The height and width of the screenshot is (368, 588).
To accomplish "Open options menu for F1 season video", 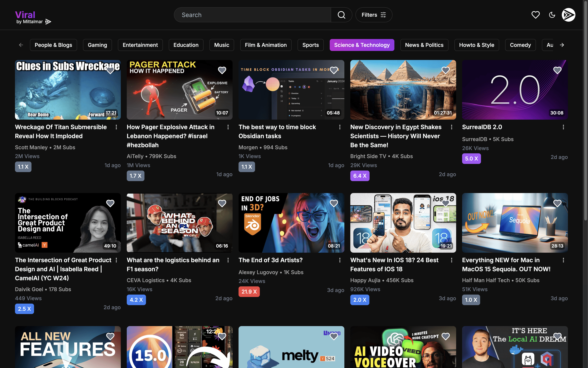I will click(228, 260).
